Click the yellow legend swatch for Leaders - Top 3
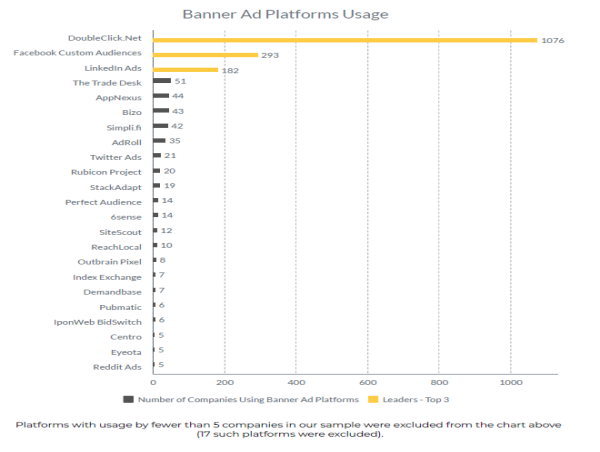This screenshot has height=452, width=600. [373, 400]
